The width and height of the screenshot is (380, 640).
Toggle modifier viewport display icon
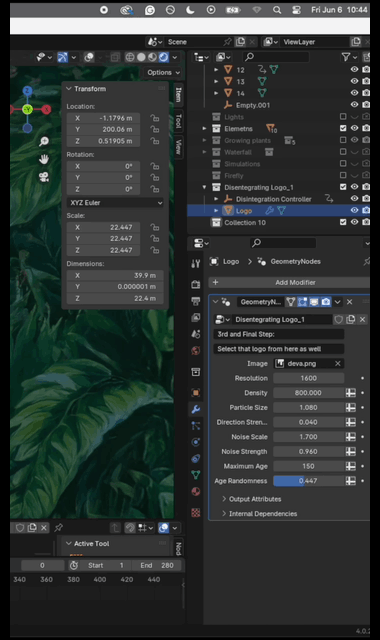point(314,302)
